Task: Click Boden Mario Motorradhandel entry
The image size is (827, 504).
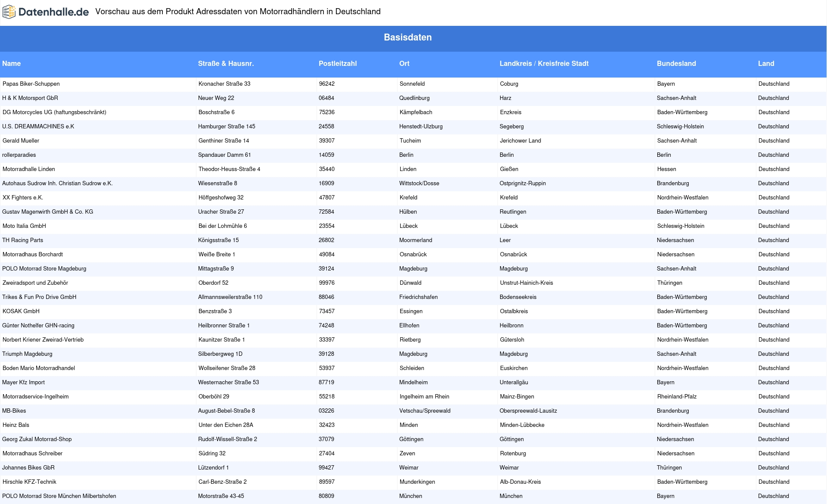Action: [x=39, y=368]
